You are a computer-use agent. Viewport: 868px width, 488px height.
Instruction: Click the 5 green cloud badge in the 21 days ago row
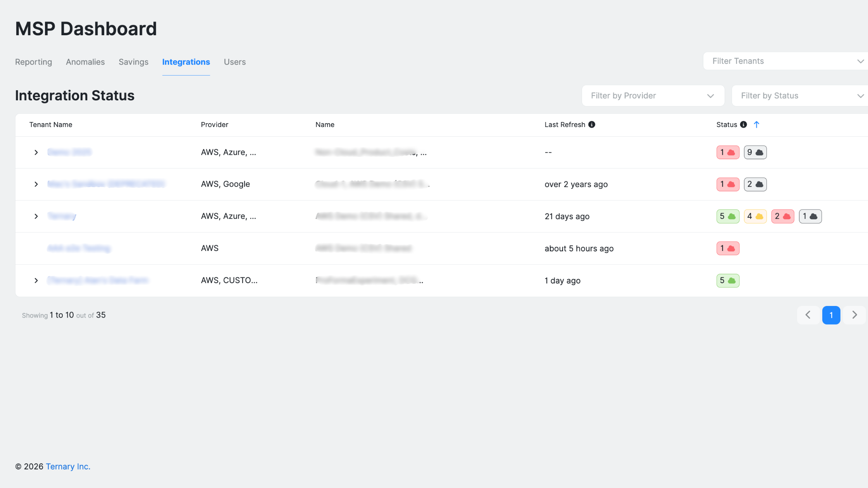727,216
